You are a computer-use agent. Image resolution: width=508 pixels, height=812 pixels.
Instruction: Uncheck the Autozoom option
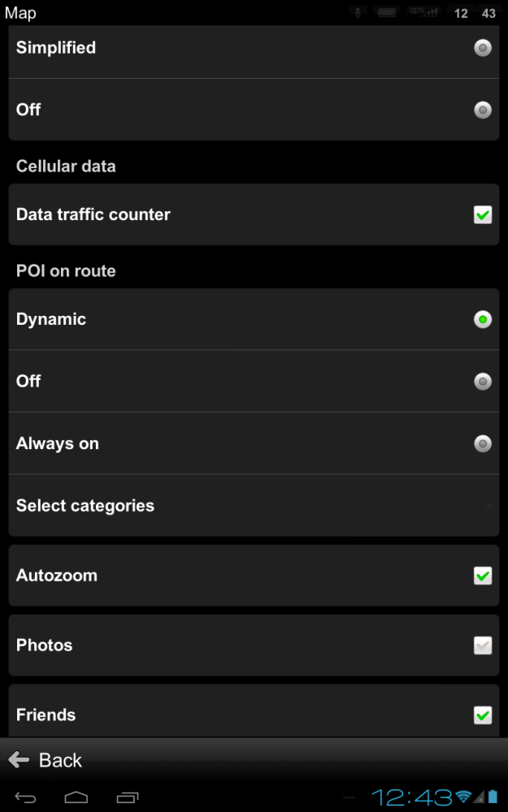pyautogui.click(x=482, y=576)
